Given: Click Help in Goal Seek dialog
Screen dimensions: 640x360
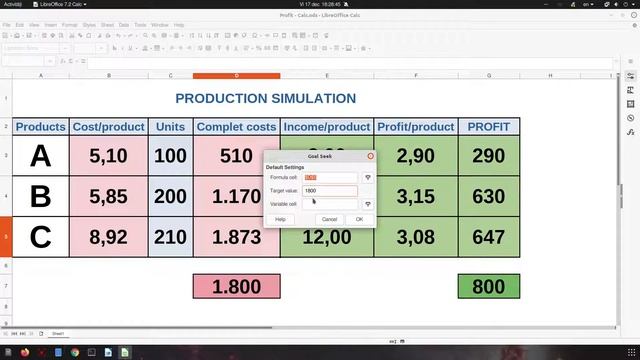Looking at the screenshot, I should click(x=280, y=219).
